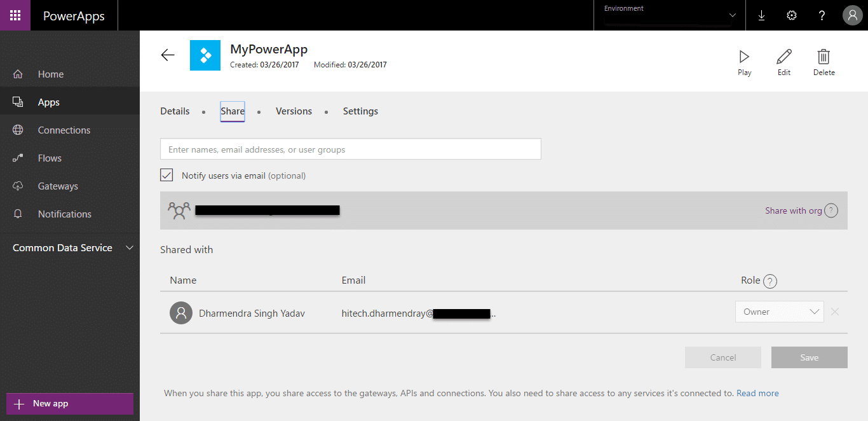868x421 pixels.
Task: Click the plus icon on New app
Action: tap(19, 404)
